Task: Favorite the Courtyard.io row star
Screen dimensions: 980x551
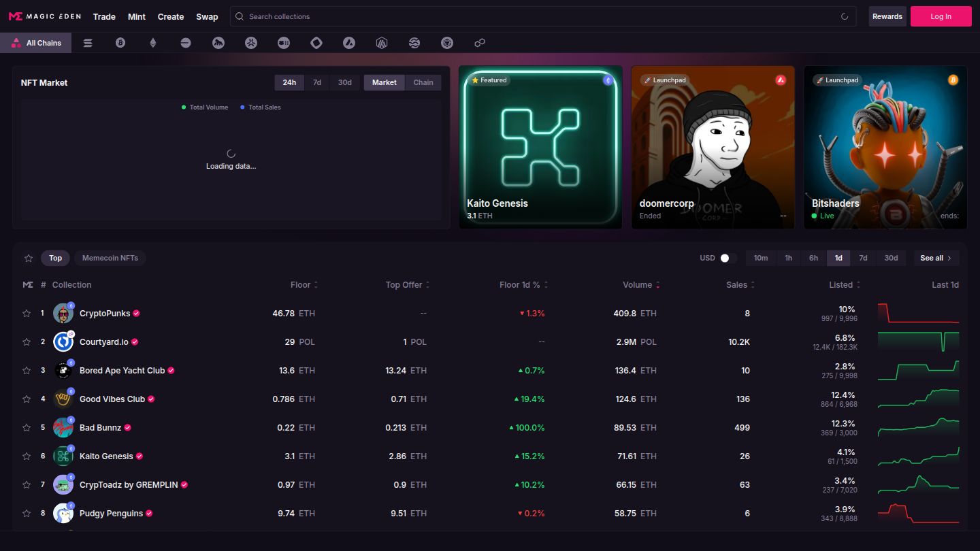Action: [x=27, y=342]
